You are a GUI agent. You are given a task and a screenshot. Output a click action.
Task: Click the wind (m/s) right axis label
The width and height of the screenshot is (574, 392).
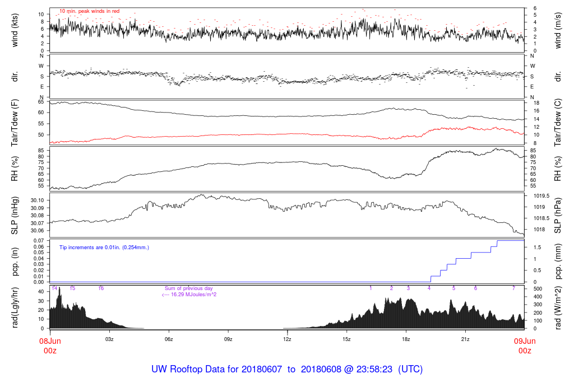point(558,30)
